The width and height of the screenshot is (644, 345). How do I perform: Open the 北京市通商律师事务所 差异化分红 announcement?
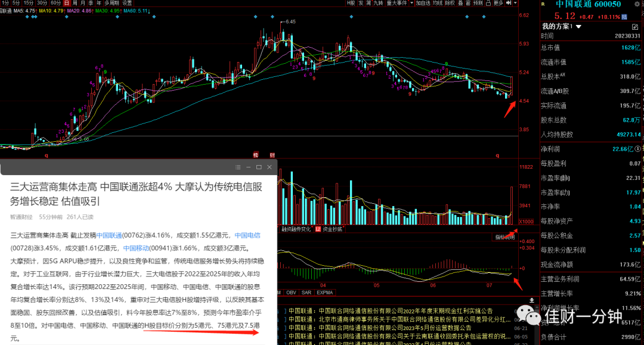[x=400, y=319]
